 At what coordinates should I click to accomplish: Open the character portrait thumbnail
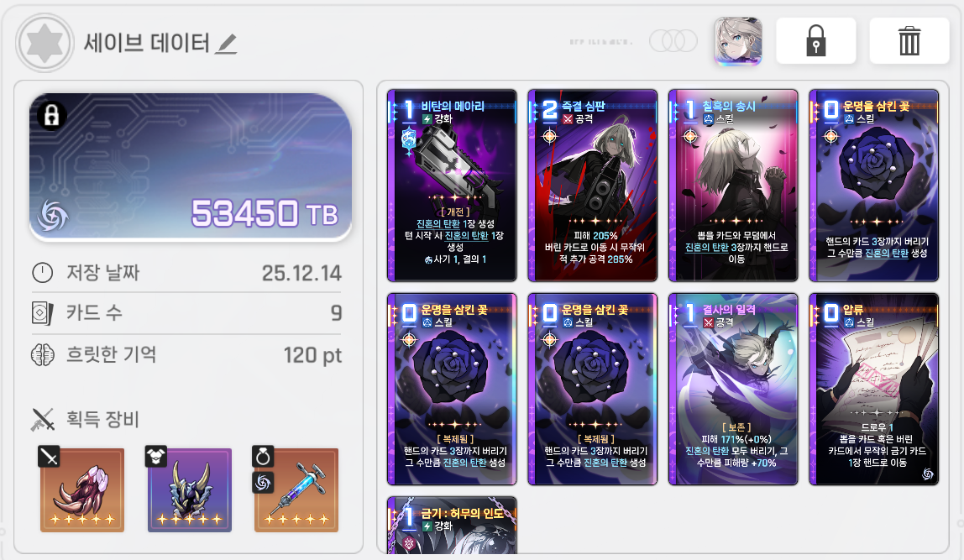738,41
